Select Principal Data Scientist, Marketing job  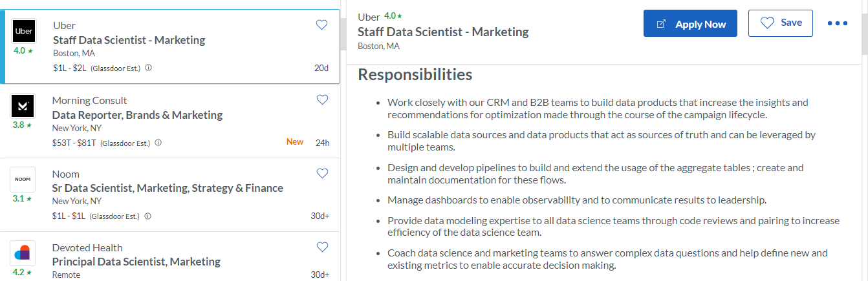tap(136, 262)
